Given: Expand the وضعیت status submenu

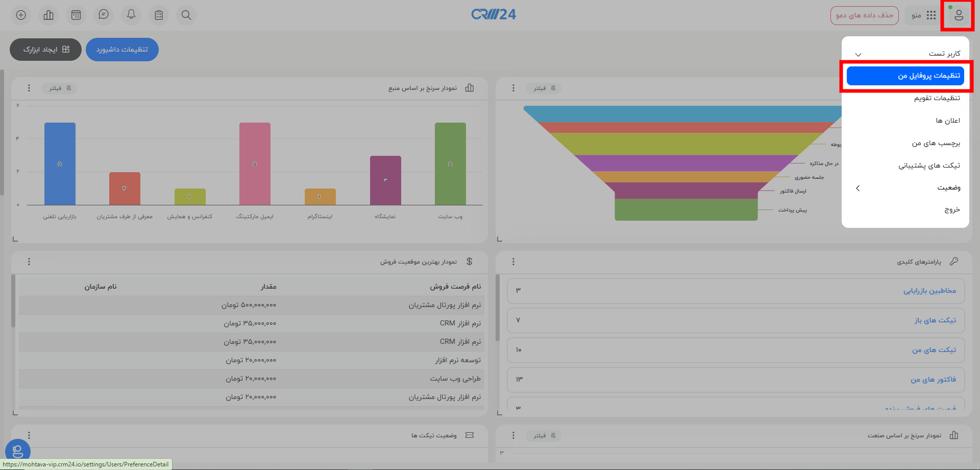Looking at the screenshot, I should (x=857, y=188).
